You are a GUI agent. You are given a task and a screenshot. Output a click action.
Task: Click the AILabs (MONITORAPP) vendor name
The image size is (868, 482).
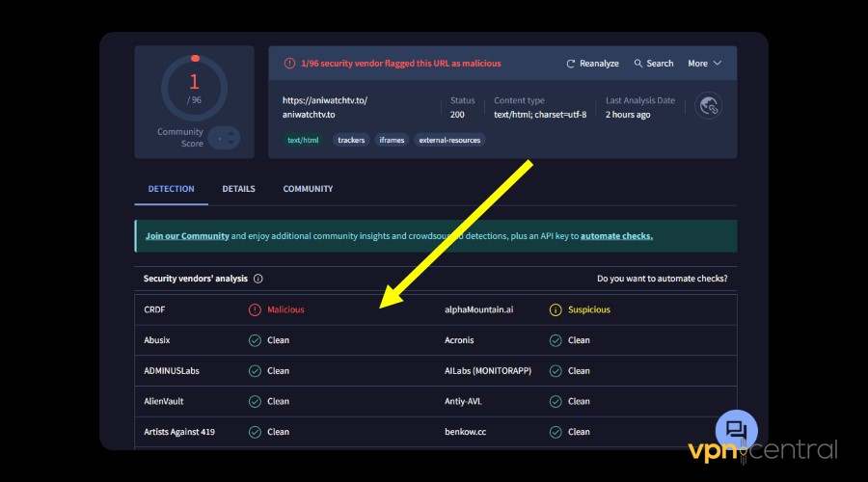pos(488,371)
